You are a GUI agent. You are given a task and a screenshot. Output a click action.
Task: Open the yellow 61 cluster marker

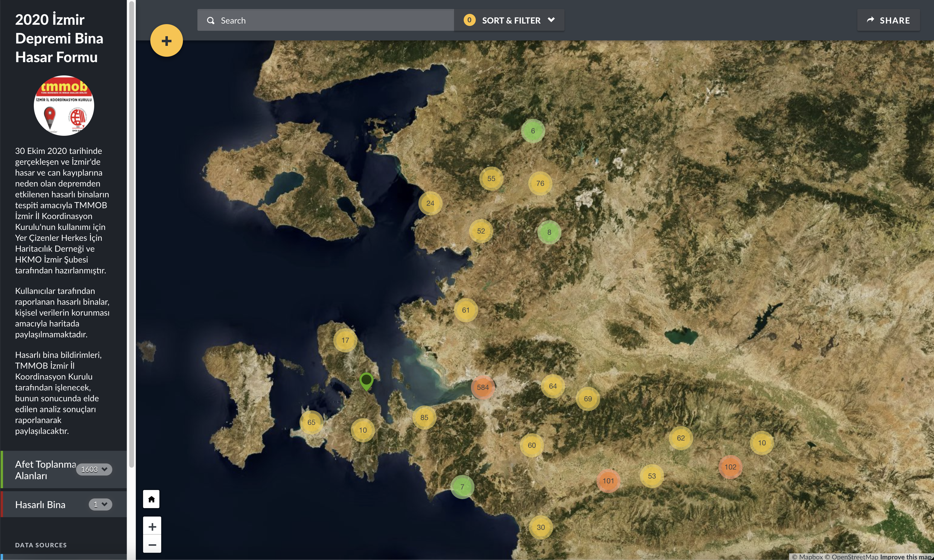point(465,310)
